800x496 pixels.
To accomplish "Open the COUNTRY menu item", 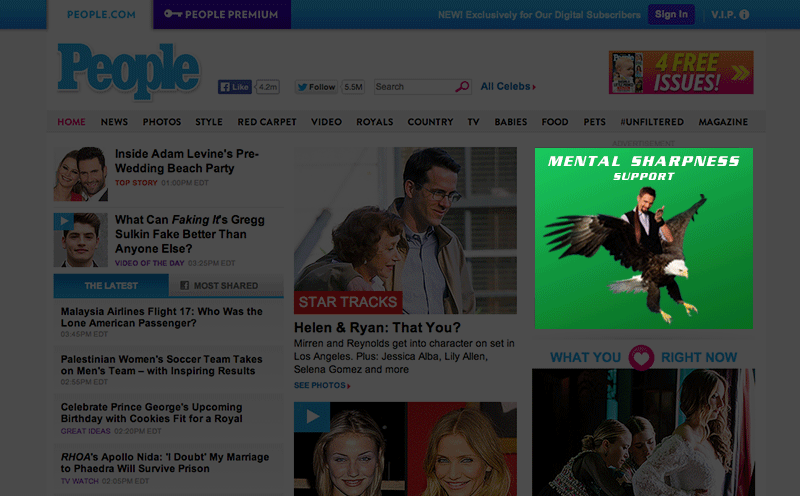I will point(430,122).
